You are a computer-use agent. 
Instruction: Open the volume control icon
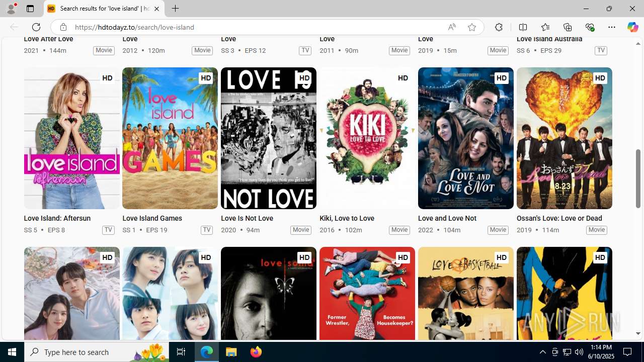(579, 352)
